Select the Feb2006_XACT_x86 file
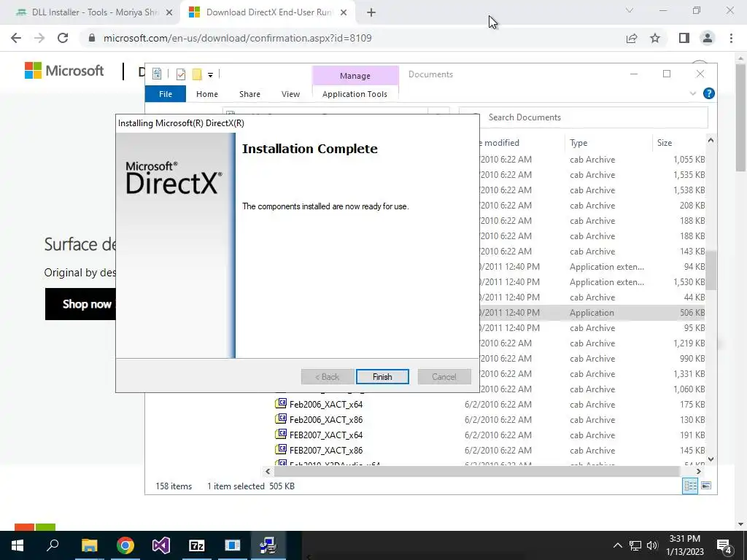This screenshot has width=747, height=560. pyautogui.click(x=326, y=419)
